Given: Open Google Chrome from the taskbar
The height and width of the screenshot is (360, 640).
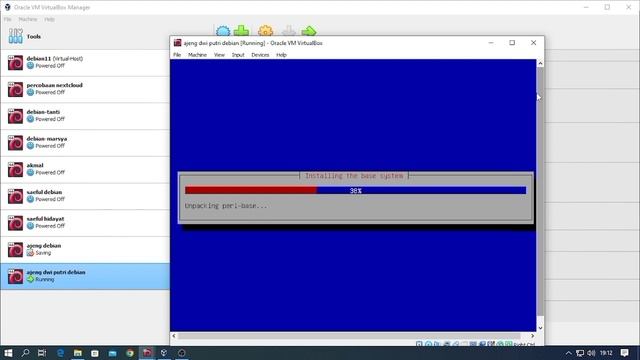Looking at the screenshot, I should tap(130, 353).
